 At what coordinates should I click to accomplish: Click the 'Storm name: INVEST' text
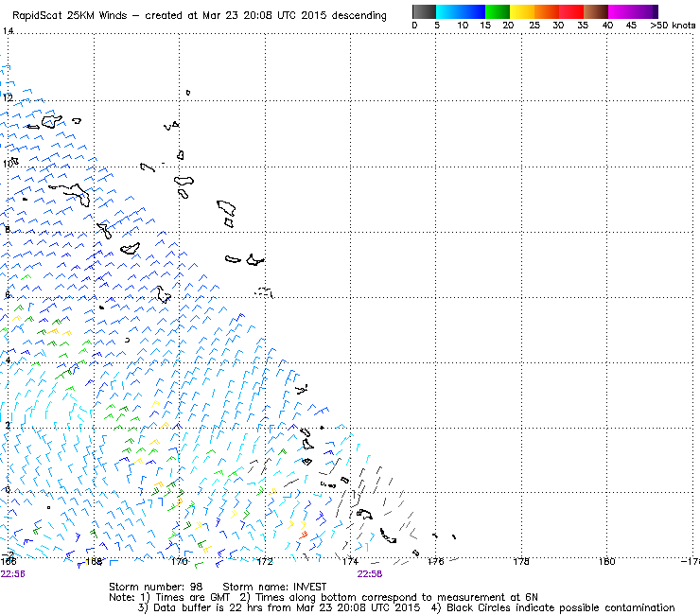tap(274, 587)
